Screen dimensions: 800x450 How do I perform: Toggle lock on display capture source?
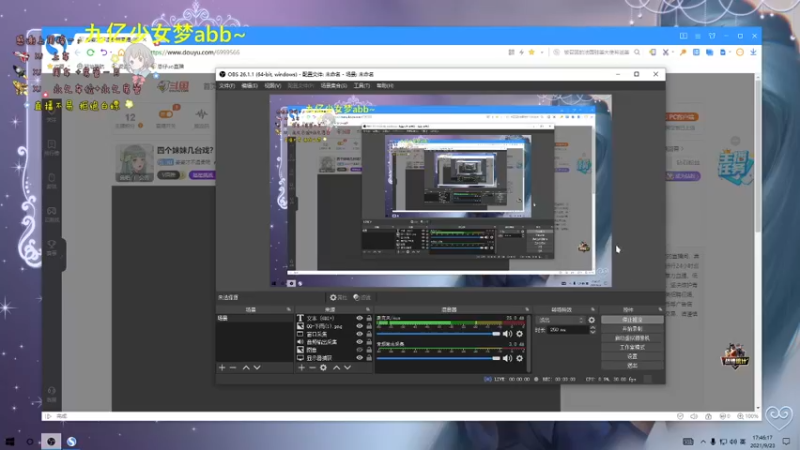369,358
